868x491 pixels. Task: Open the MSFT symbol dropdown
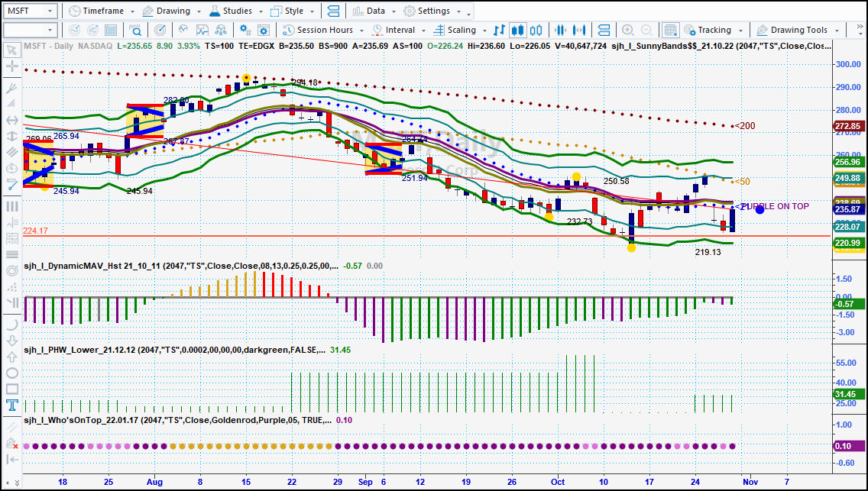(50, 11)
